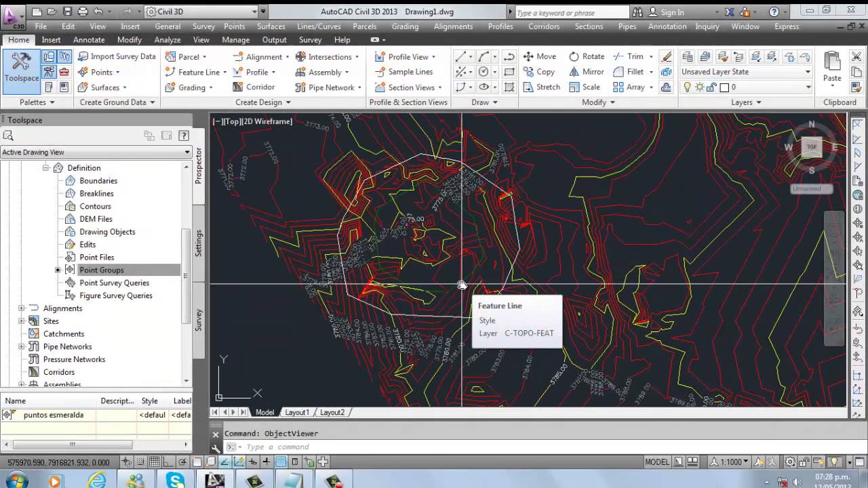Expand the Alignments tree node

pos(22,308)
